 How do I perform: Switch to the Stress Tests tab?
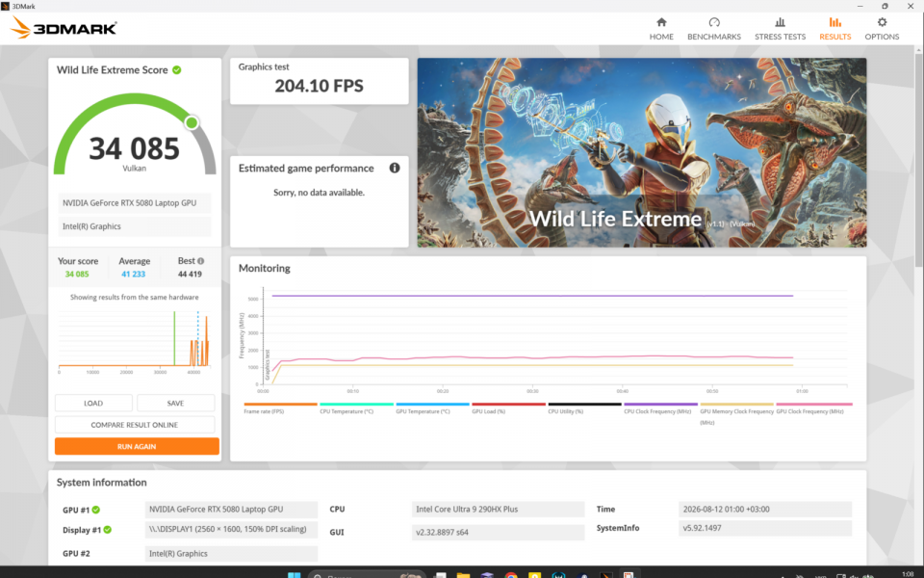click(780, 28)
